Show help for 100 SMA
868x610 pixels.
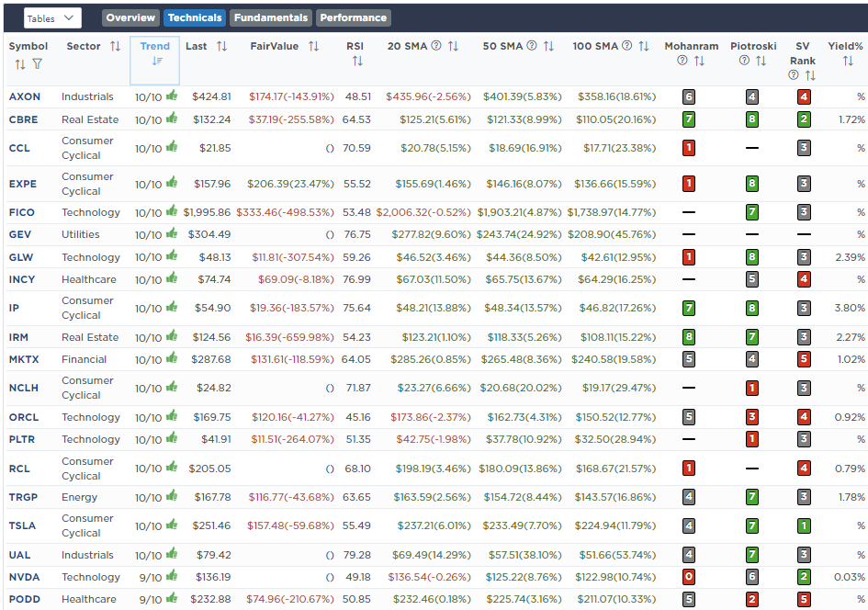pyautogui.click(x=626, y=45)
